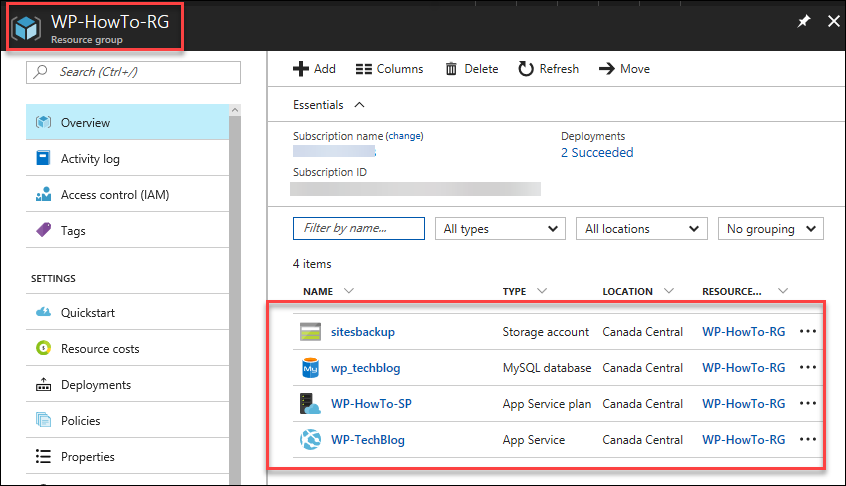Close the resource group blade
The width and height of the screenshot is (846, 486).
click(834, 21)
